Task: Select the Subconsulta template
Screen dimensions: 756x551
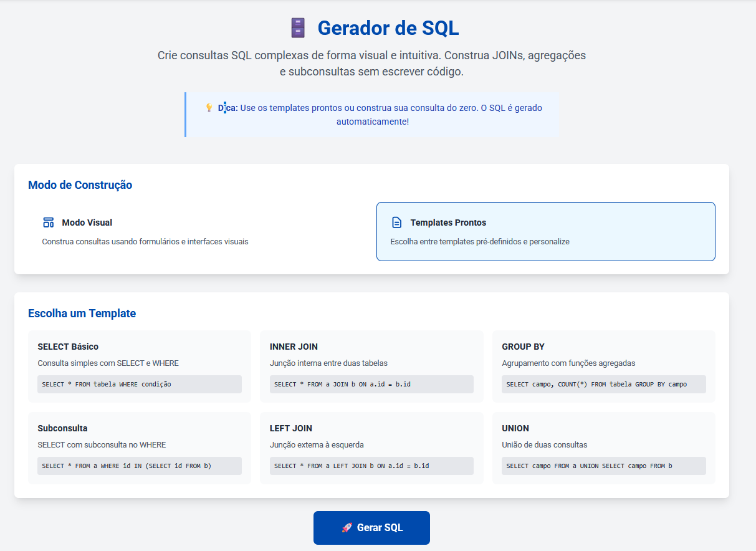Action: pos(139,448)
